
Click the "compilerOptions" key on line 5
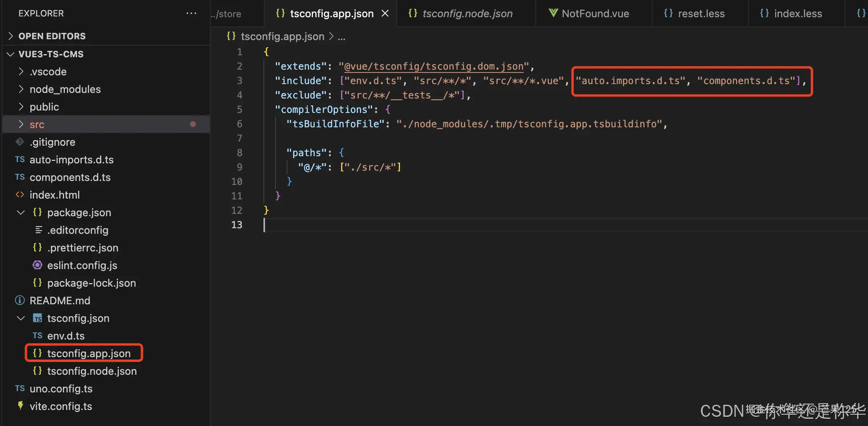(x=324, y=109)
